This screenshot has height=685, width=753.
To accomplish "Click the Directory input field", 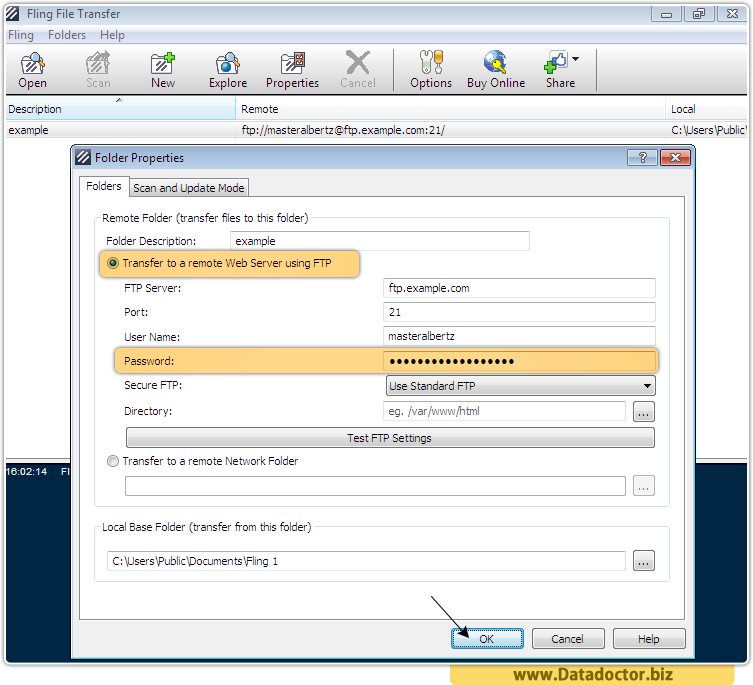I will click(504, 411).
